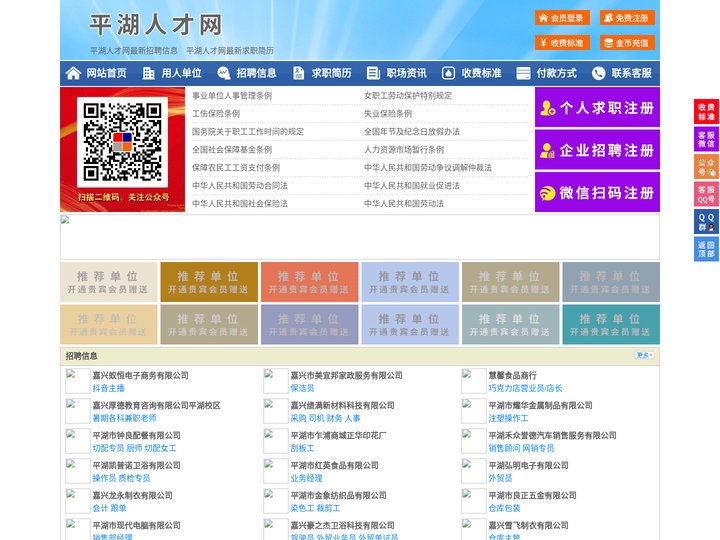Image resolution: width=720 pixels, height=540 pixels.
Task: Click the 更多 link in 招聘信息 header
Action: 644,355
